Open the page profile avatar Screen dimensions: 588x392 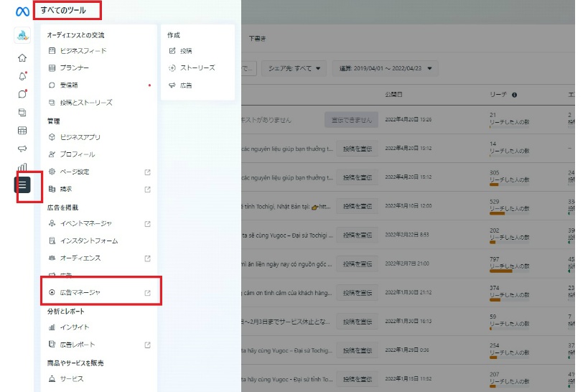tap(22, 36)
